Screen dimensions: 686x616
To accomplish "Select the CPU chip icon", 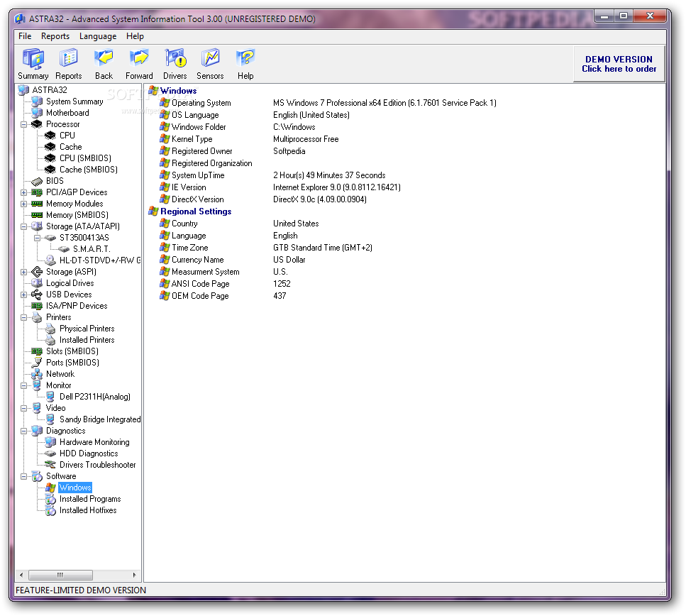I will pyautogui.click(x=50, y=136).
